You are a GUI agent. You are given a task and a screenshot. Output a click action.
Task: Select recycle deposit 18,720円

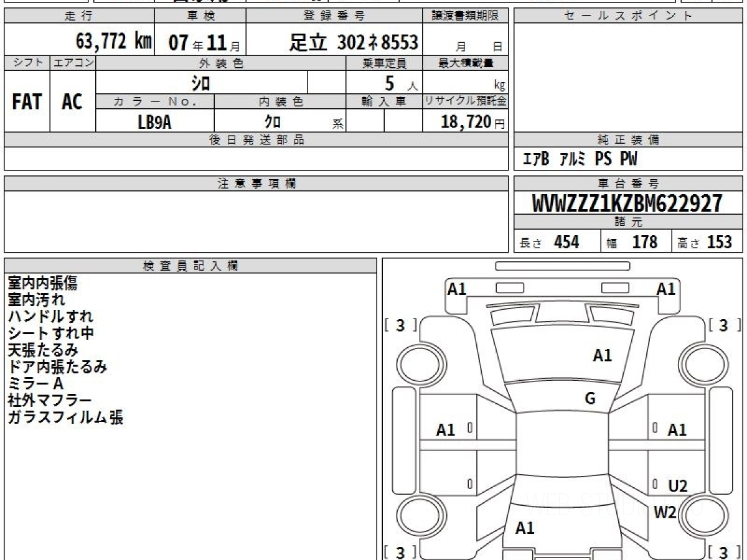click(473, 122)
